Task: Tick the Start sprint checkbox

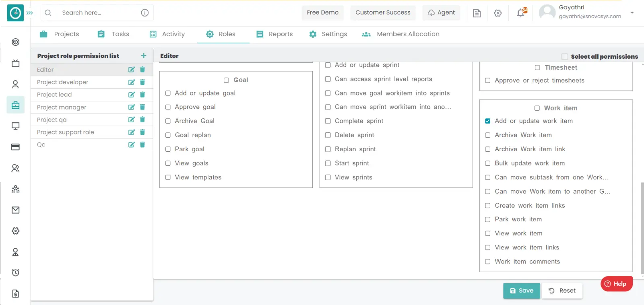Action: 328,163
